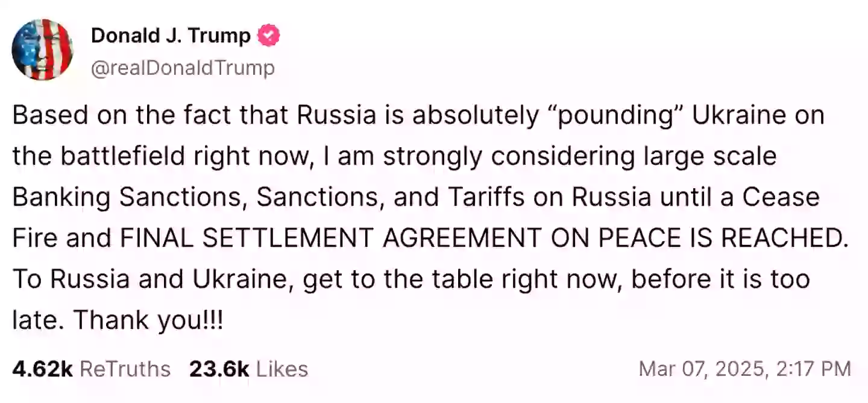The height and width of the screenshot is (403, 868).
Task: Open the Mar 07, 2025 timestamp
Action: coord(745,369)
